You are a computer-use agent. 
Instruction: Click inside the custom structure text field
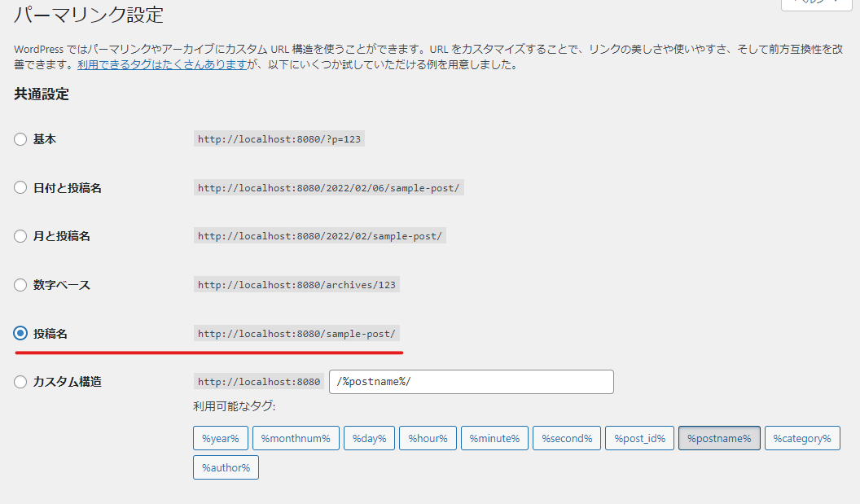471,381
